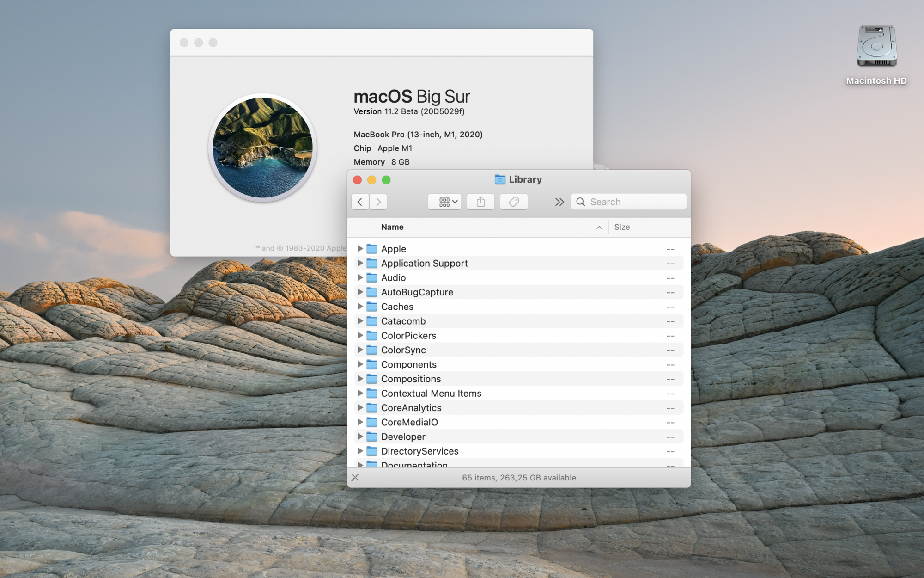The height and width of the screenshot is (578, 924).
Task: Expand the Caches folder disclosure triangle
Action: (360, 307)
